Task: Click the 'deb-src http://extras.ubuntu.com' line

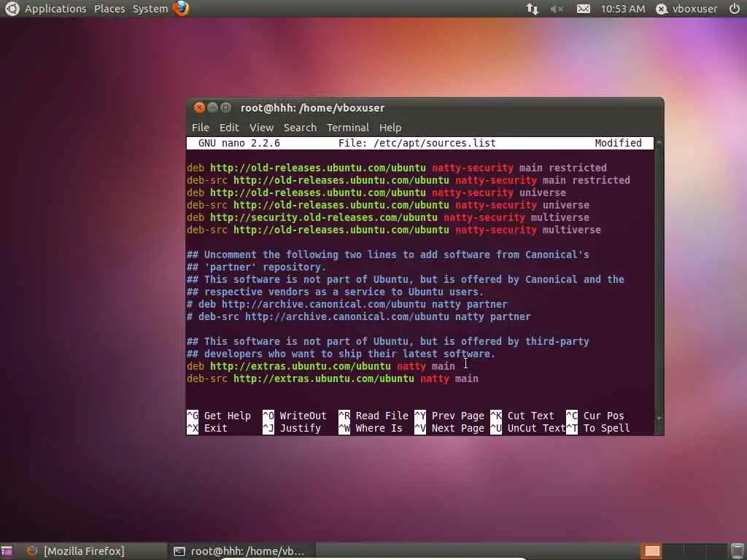Action: pos(333,378)
